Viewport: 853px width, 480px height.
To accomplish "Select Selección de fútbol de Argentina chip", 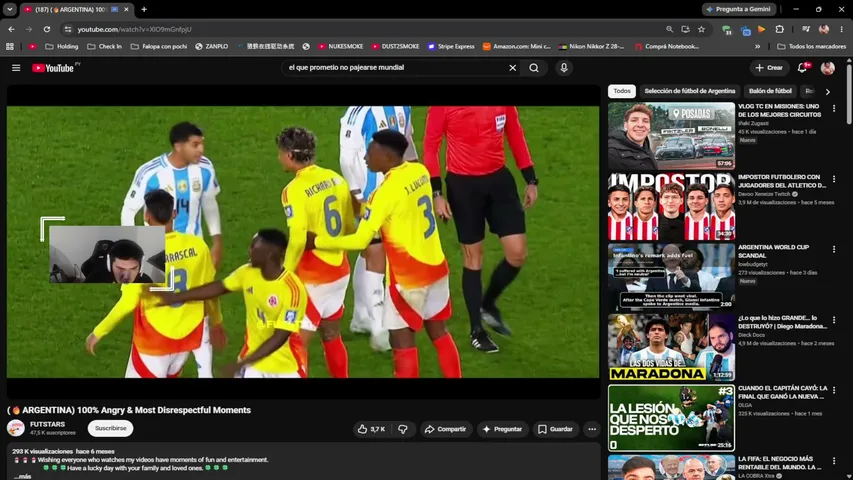I will tap(689, 91).
